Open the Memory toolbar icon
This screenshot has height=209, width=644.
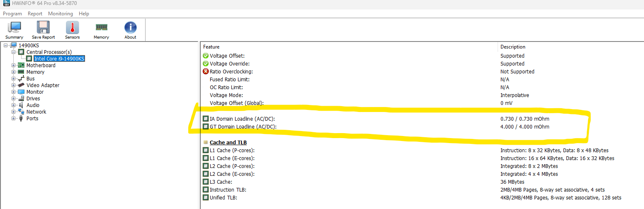(101, 27)
